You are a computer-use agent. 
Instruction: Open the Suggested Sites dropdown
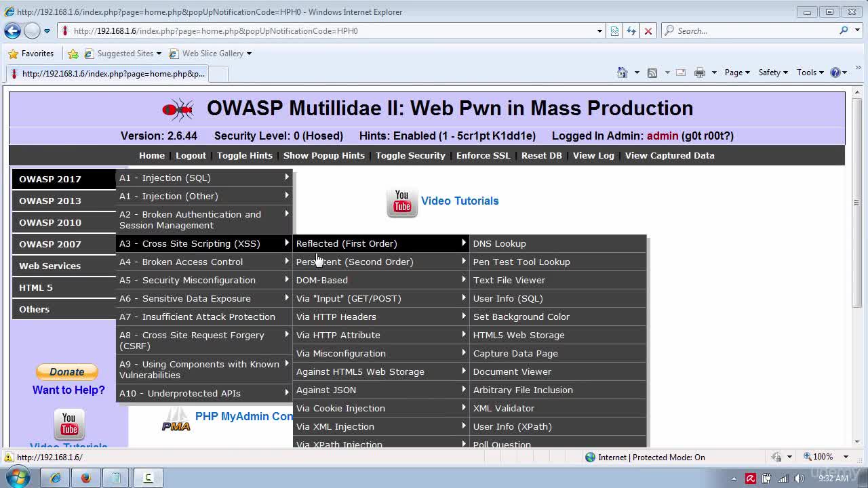159,54
